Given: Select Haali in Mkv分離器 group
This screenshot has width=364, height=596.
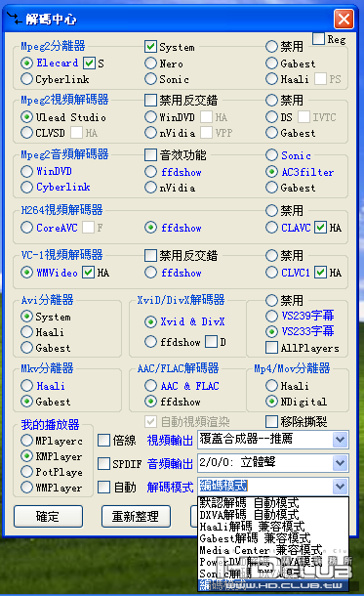Looking at the screenshot, I should click(26, 385).
